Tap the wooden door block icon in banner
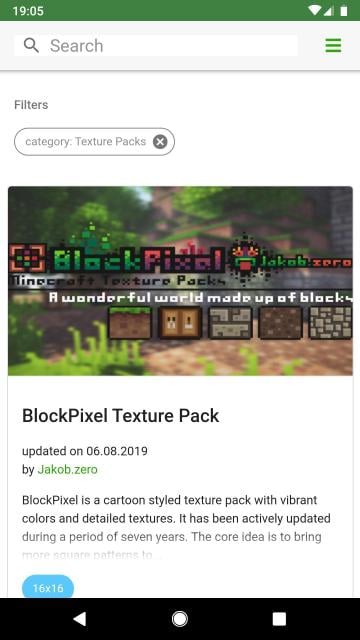 pyautogui.click(x=180, y=323)
